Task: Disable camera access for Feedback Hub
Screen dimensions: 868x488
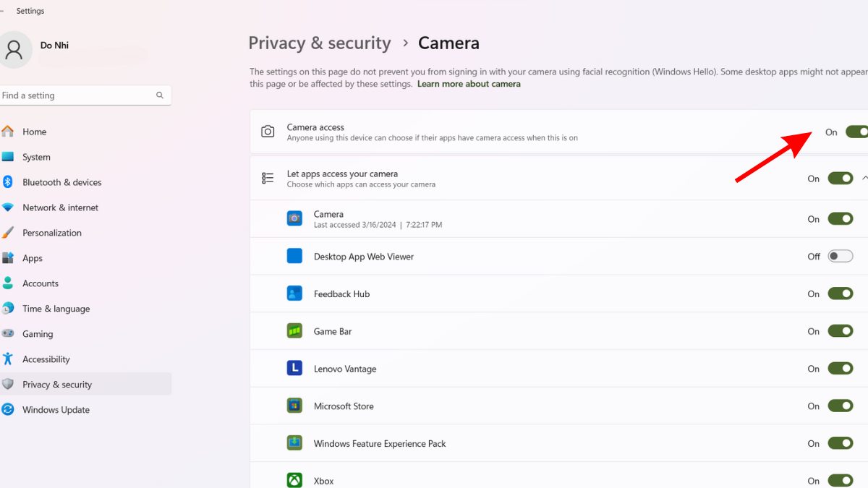Action: [x=841, y=294]
